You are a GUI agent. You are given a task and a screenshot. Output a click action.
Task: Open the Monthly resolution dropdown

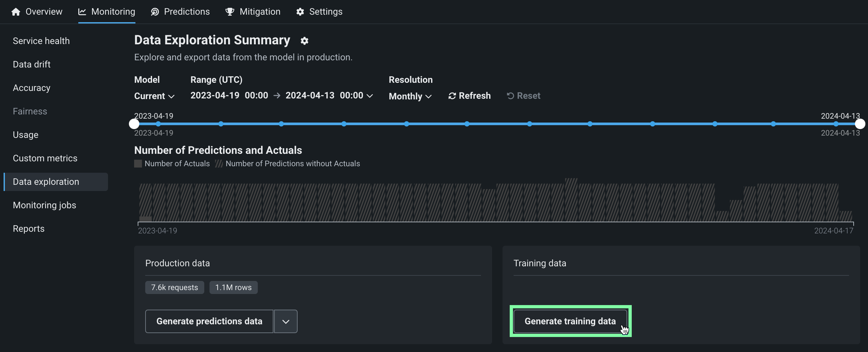[410, 96]
